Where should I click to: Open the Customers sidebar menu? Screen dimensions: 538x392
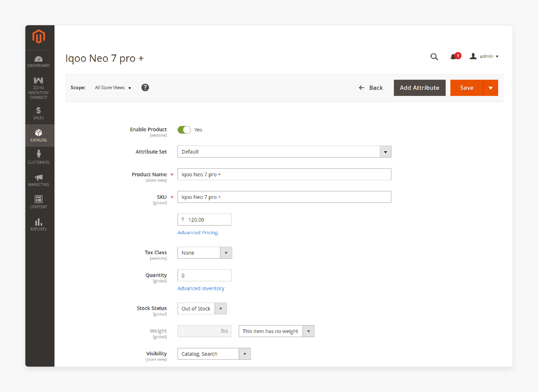pos(39,157)
